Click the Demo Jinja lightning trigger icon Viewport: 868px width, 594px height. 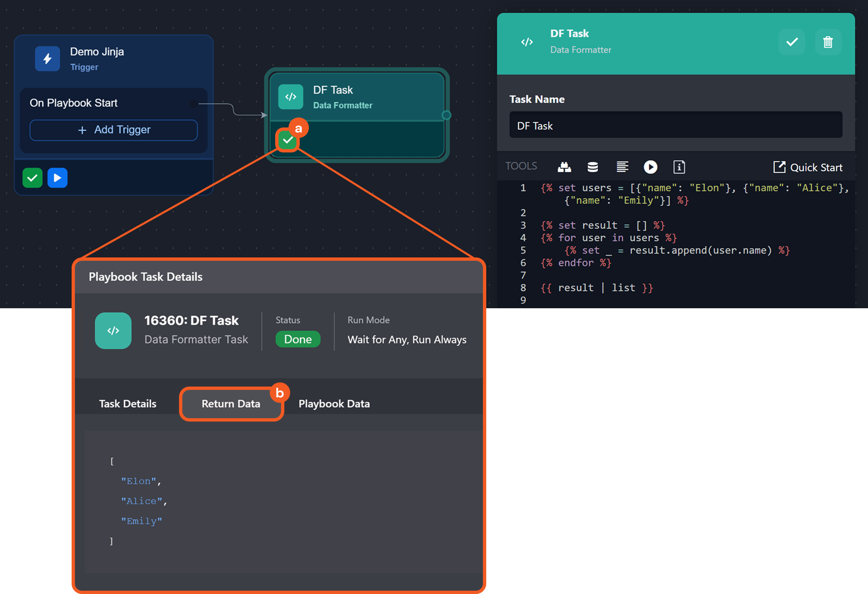pos(47,59)
